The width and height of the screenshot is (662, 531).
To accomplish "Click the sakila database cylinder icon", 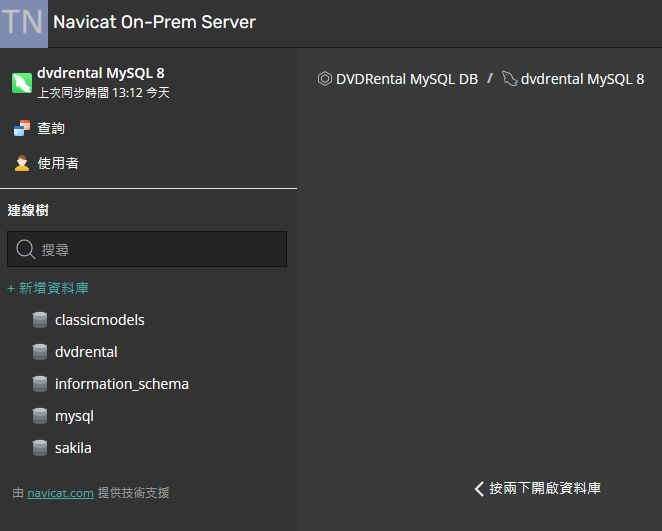I will coord(40,448).
